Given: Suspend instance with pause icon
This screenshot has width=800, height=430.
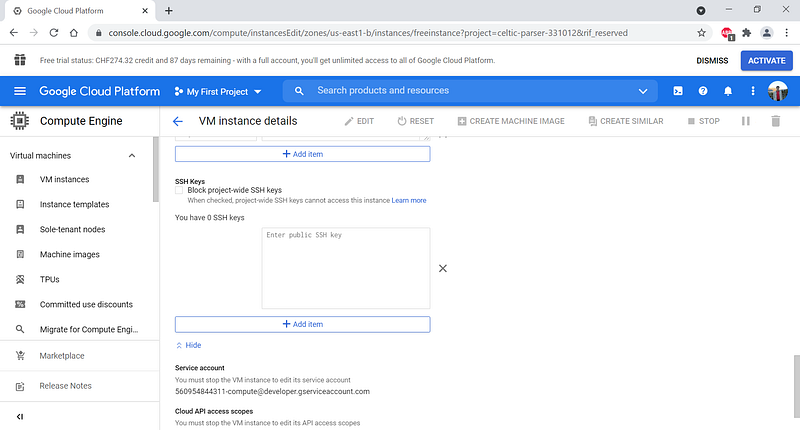Looking at the screenshot, I should (x=745, y=121).
